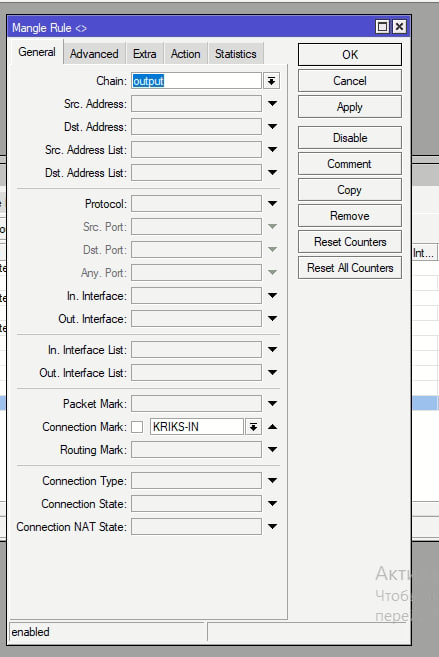Expand the Out. Interface option
The width and height of the screenshot is (439, 657).
(x=272, y=319)
